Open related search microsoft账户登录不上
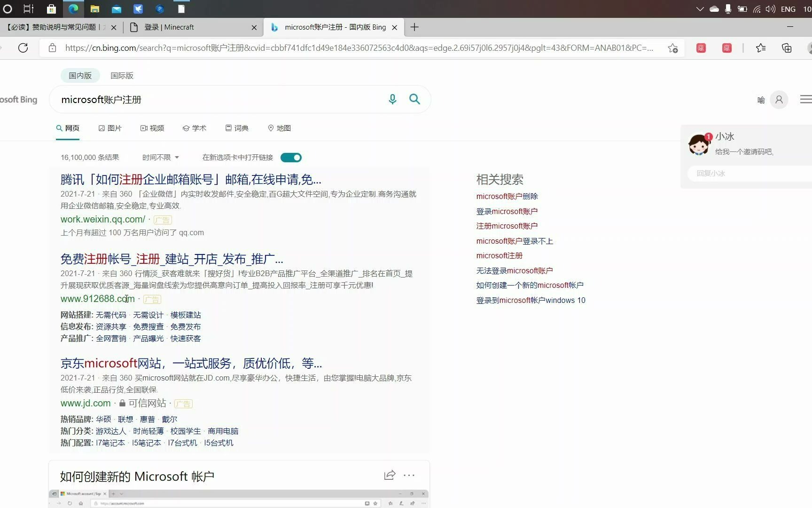Image resolution: width=812 pixels, height=508 pixels. pos(515,241)
